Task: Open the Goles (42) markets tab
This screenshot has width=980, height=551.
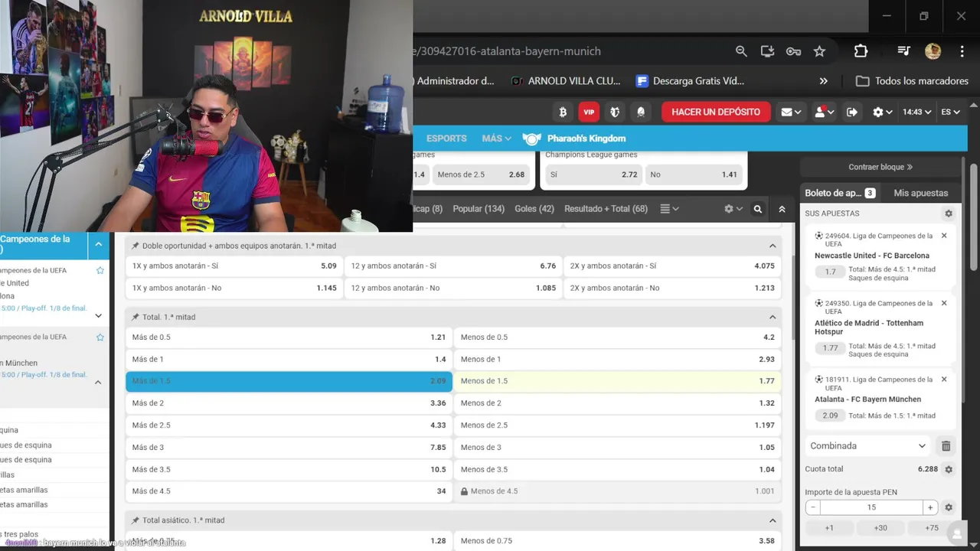Action: click(534, 209)
